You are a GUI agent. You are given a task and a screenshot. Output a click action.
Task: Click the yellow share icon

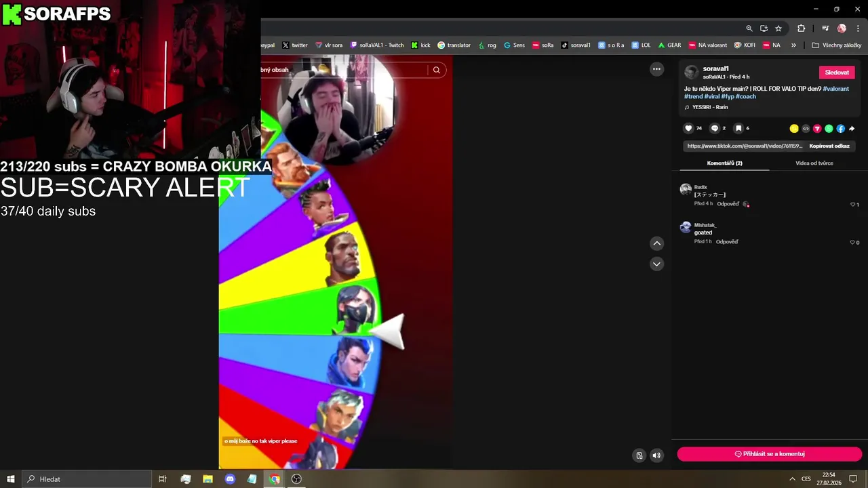(x=794, y=129)
